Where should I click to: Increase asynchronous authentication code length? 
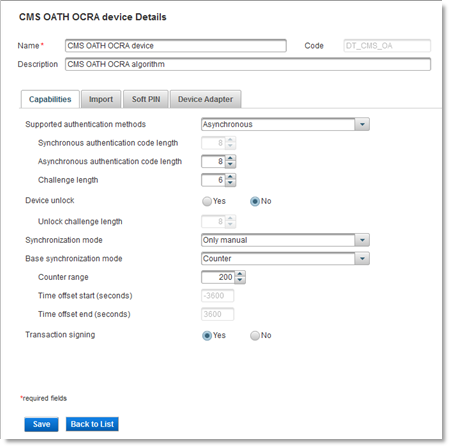230,158
